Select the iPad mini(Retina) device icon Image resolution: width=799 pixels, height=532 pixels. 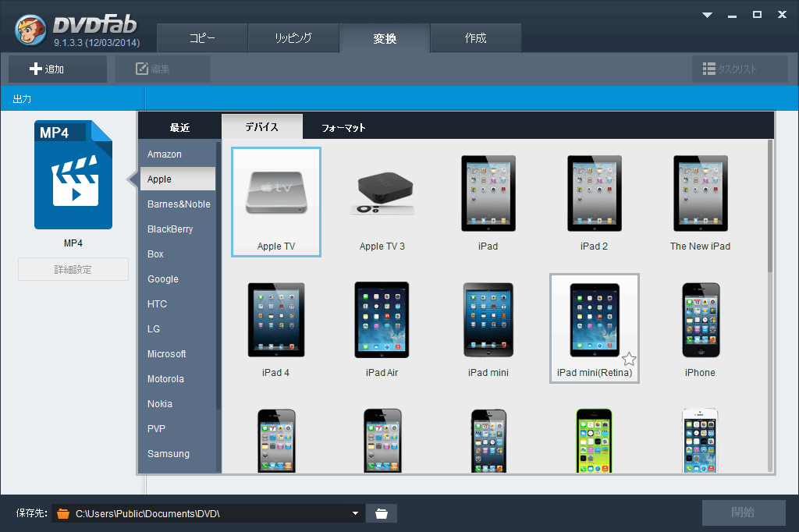(594, 328)
